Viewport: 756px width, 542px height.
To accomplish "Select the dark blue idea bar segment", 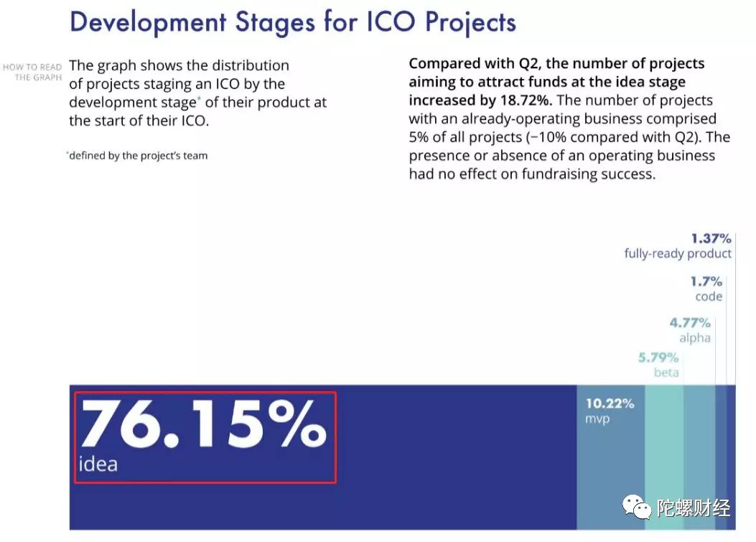I will tap(323, 457).
